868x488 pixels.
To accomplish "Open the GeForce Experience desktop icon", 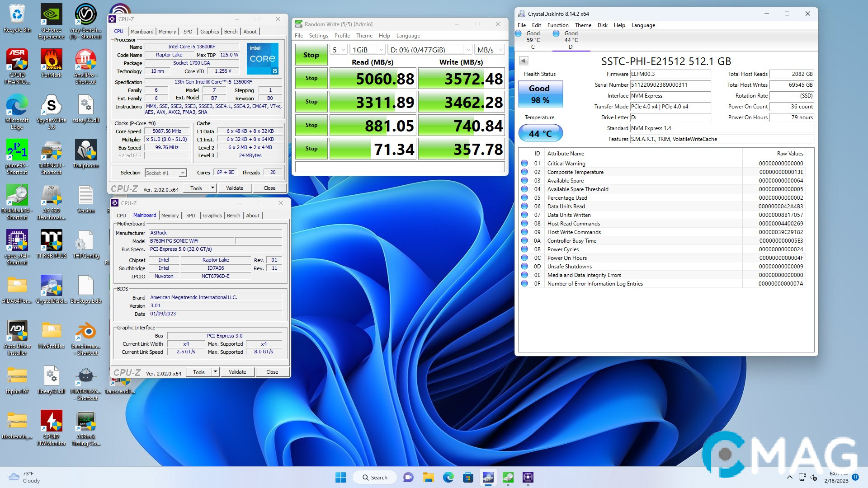I will pos(51,14).
